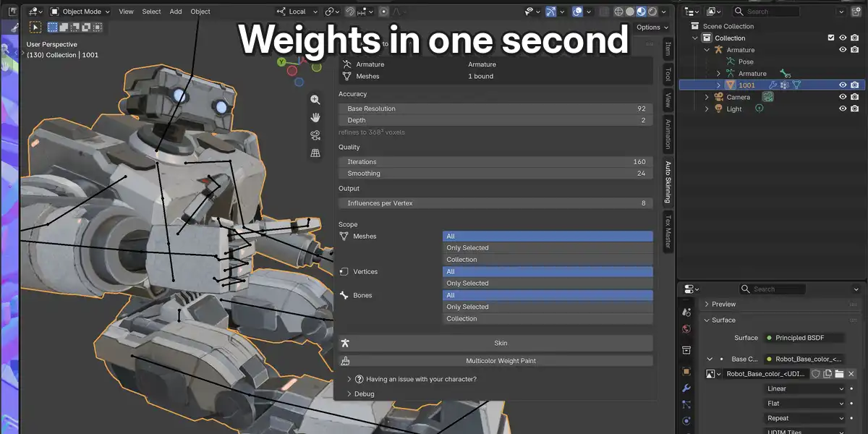
Task: Open the View menu
Action: pyautogui.click(x=126, y=12)
